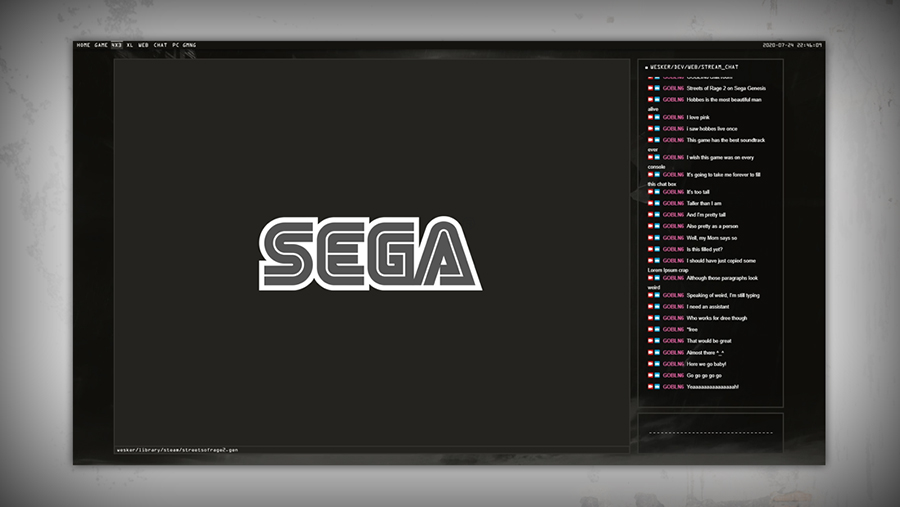Click red badge beside 'Hobbes is the most beautiful man'

tap(650, 99)
